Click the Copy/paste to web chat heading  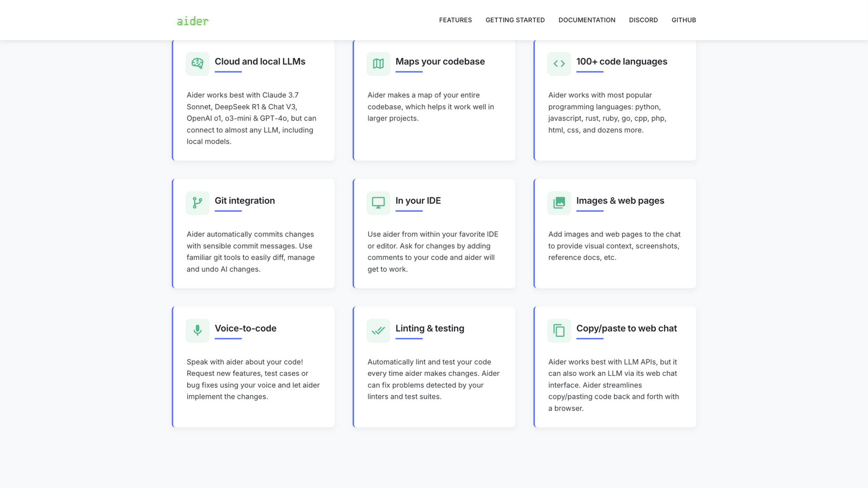626,328
